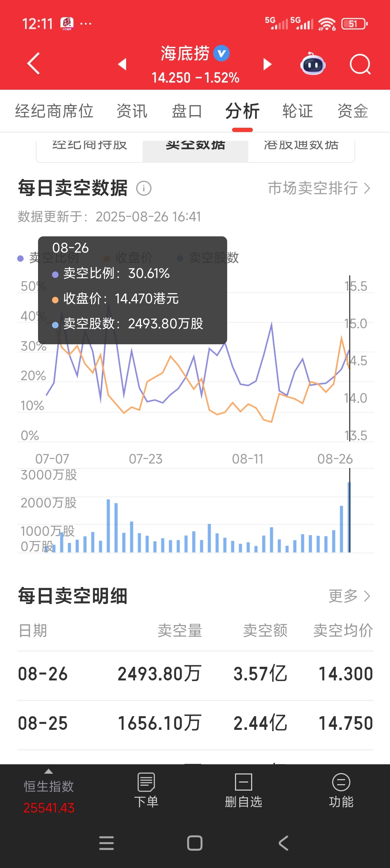Tap Android system back chevron

point(284,843)
